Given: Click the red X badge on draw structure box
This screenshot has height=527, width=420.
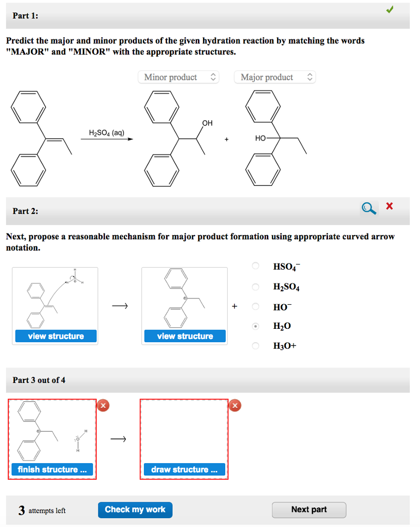Looking at the screenshot, I should tap(235, 406).
